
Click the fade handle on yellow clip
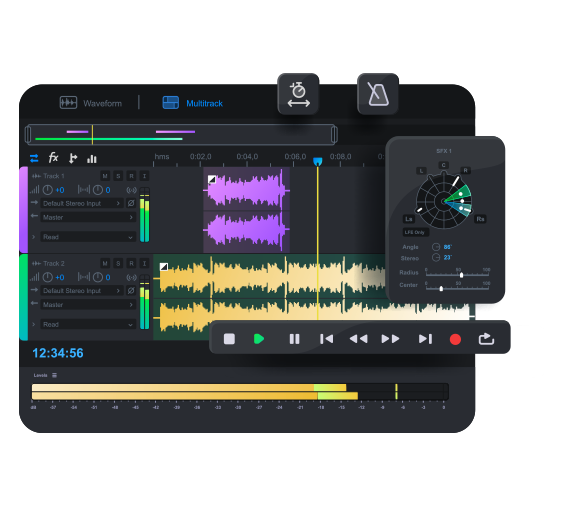coord(164,266)
